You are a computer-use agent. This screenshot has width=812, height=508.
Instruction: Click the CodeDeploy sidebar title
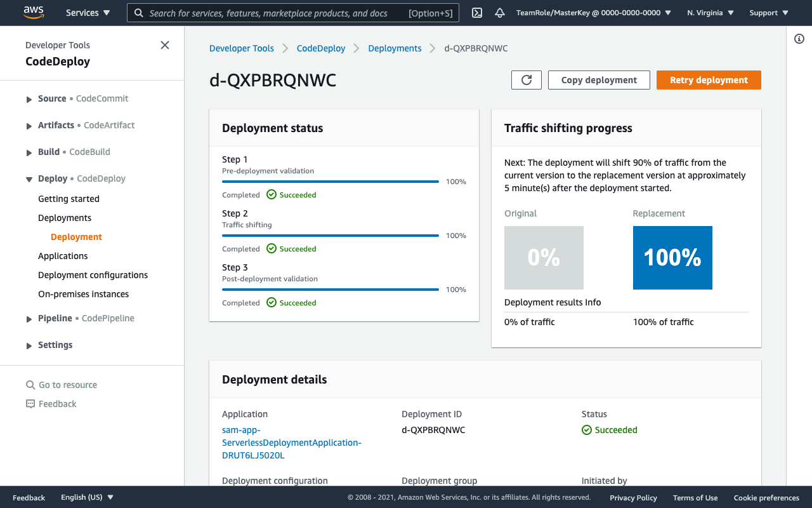[x=58, y=62]
